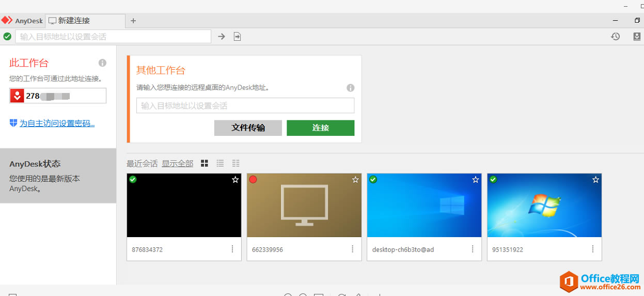Screen dimensions: 644x296
Task: Open black thumbnail session 876834372
Action: tap(184, 205)
